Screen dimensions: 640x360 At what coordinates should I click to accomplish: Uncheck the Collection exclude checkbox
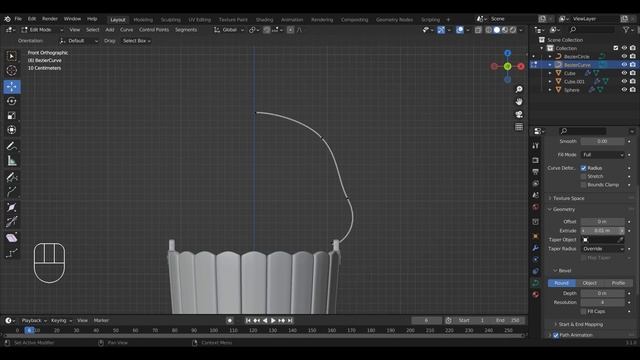(x=616, y=48)
